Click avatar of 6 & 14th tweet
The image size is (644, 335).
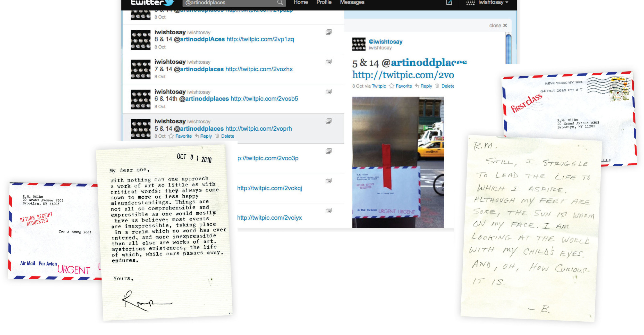(140, 99)
